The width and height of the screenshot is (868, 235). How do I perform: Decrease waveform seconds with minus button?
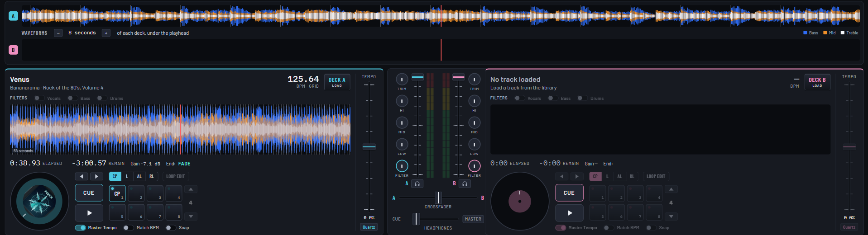click(x=58, y=33)
